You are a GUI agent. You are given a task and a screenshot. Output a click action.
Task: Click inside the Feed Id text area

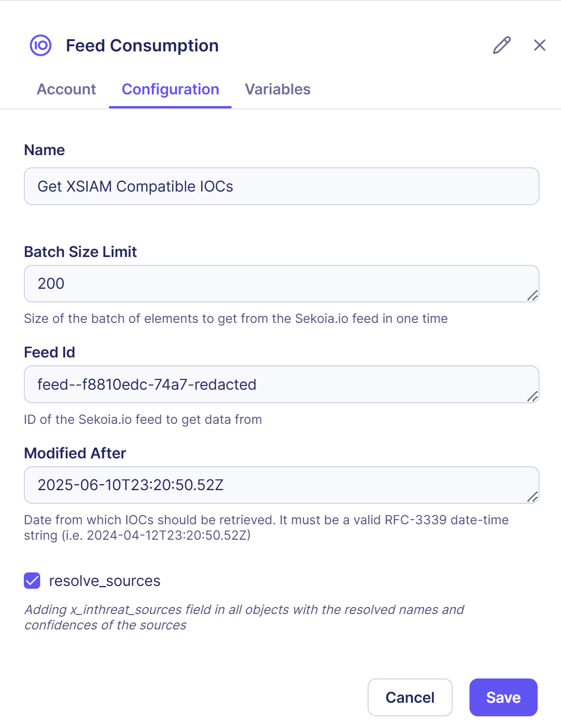point(280,384)
